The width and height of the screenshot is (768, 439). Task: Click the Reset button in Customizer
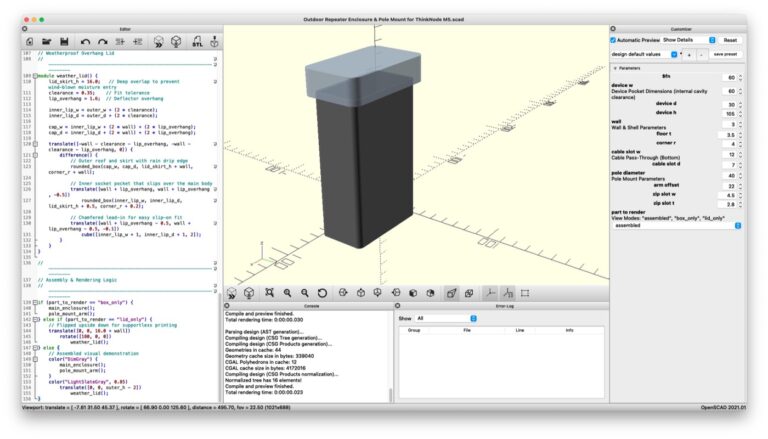730,40
